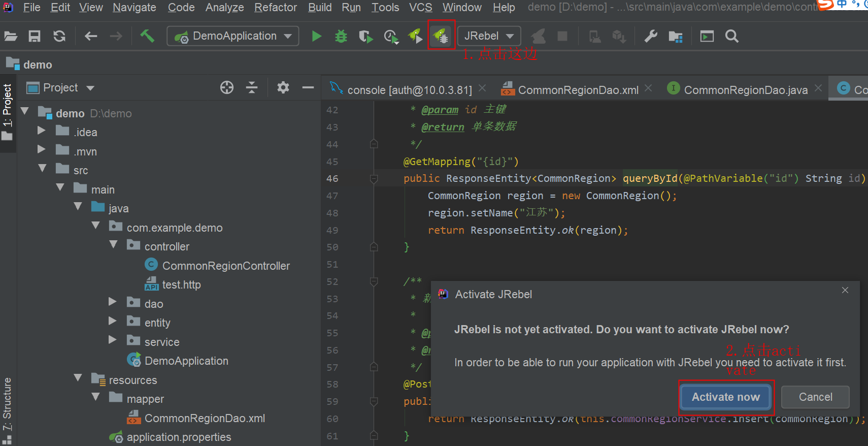Screen dimensions: 868x446
Task: Click Activate now in JRebel dialog
Action: (726, 397)
